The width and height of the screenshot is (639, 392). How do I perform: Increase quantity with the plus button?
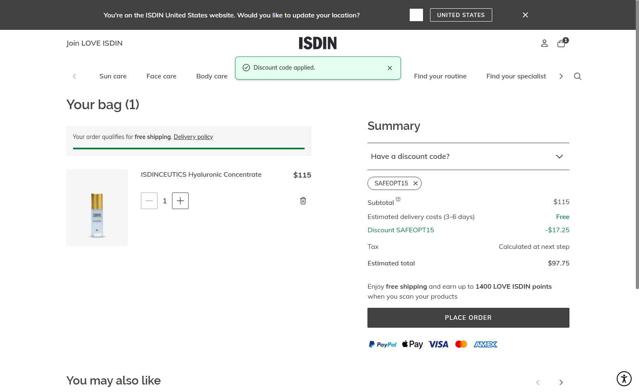click(x=180, y=201)
